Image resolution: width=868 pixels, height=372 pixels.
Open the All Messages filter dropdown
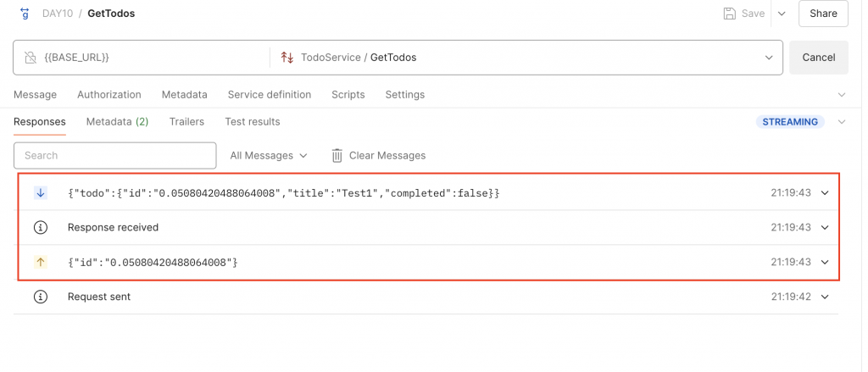269,156
